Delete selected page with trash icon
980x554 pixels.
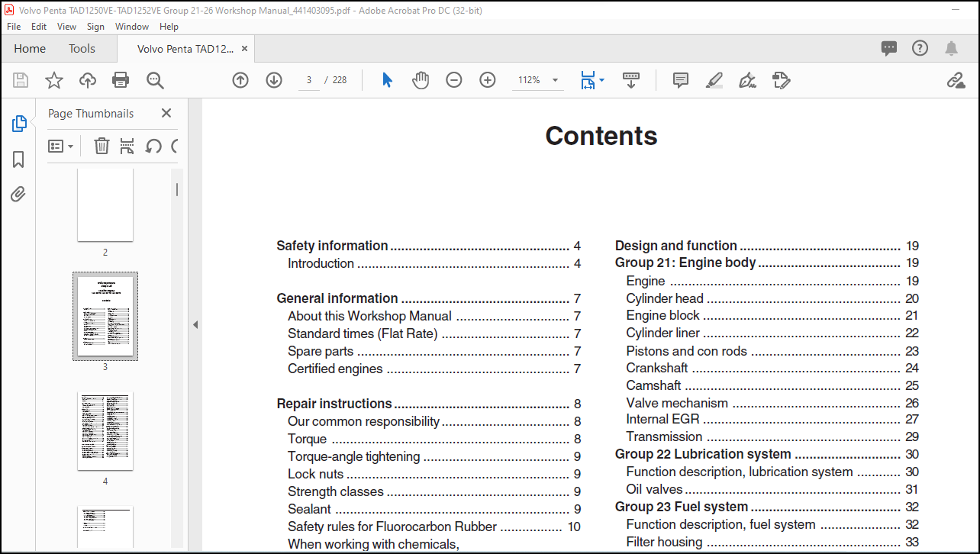click(x=102, y=146)
